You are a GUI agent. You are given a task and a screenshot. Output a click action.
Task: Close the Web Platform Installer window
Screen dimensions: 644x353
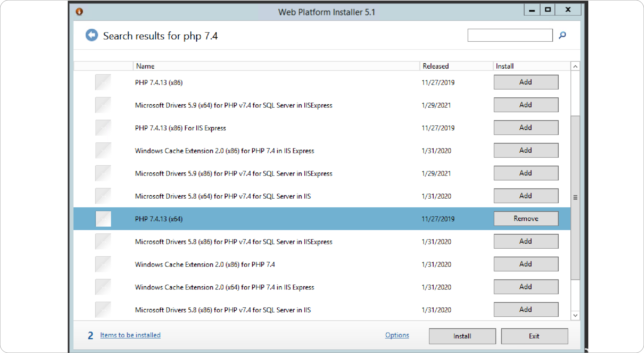pos(568,10)
